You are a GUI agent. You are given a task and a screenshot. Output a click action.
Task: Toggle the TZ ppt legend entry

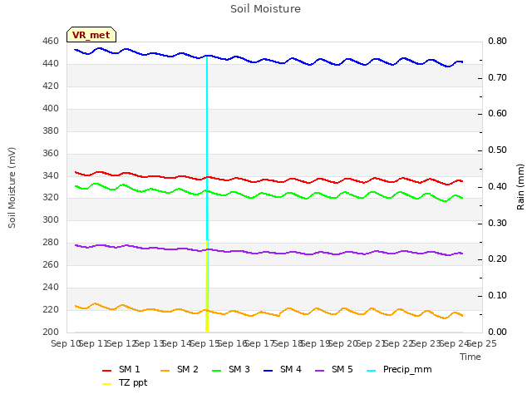coord(125,382)
